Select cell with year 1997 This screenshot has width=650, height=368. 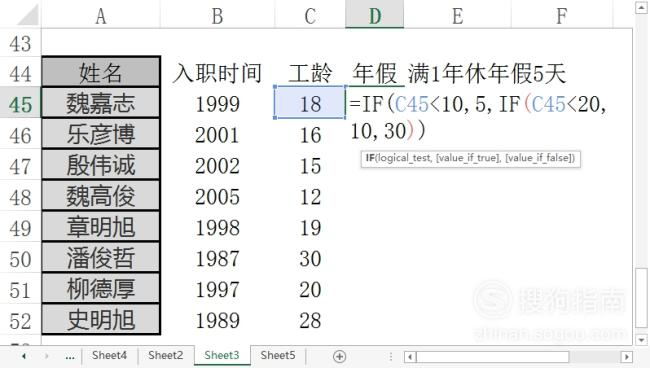[x=217, y=289]
